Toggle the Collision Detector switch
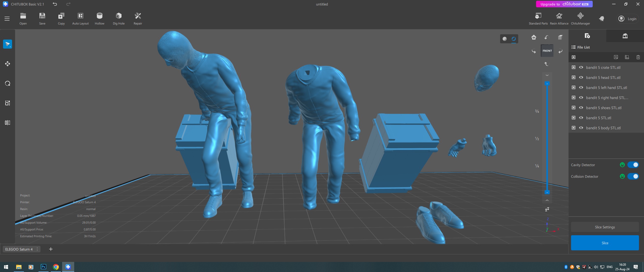 [x=633, y=177]
